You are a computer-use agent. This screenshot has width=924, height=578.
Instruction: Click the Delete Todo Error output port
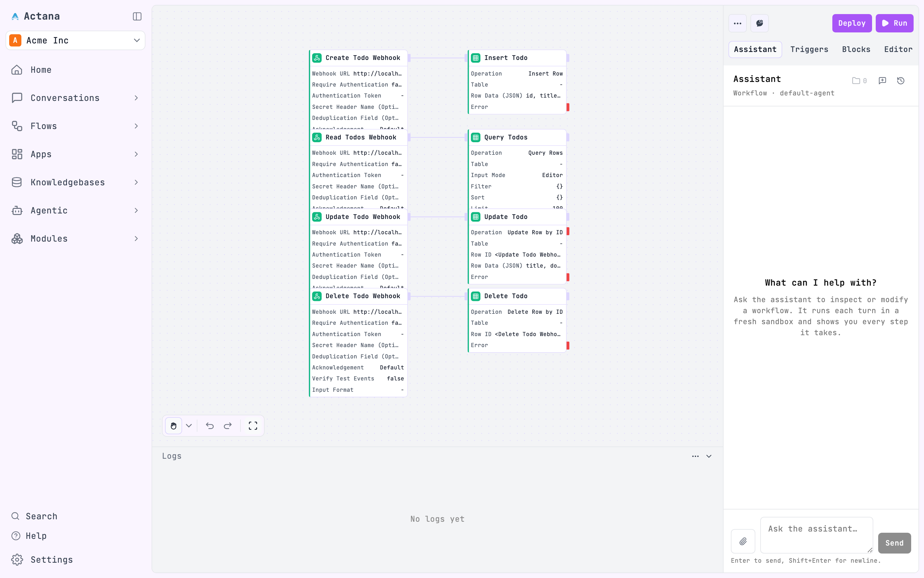pos(568,346)
